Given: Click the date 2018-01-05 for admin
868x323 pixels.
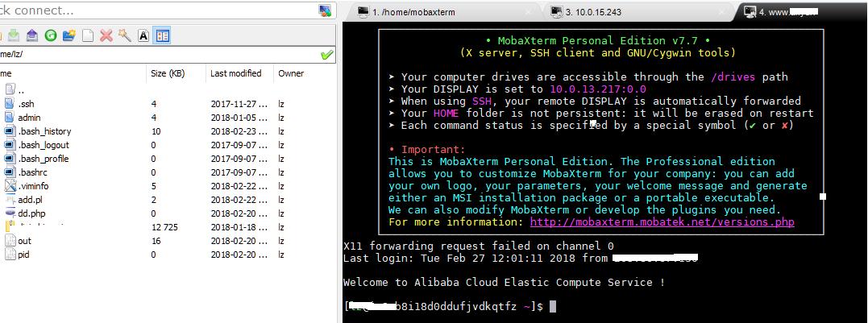Looking at the screenshot, I should [238, 118].
